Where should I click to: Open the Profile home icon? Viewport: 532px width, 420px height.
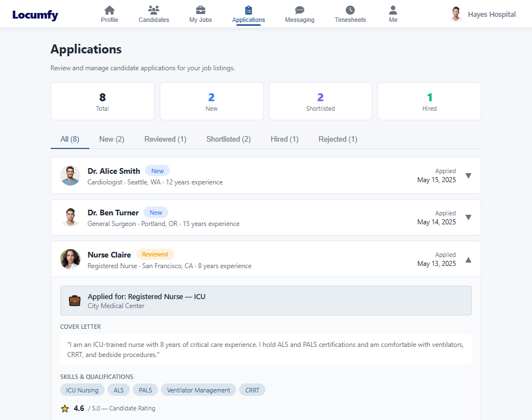pos(109,10)
